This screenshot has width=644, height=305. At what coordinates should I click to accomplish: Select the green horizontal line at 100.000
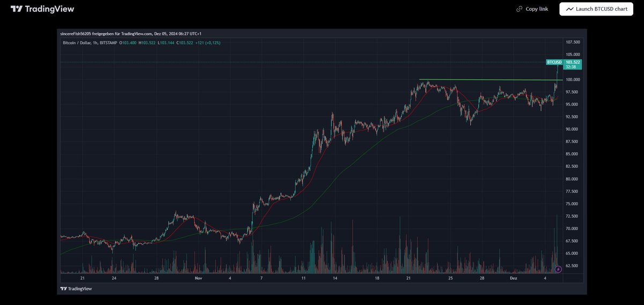[x=491, y=80]
